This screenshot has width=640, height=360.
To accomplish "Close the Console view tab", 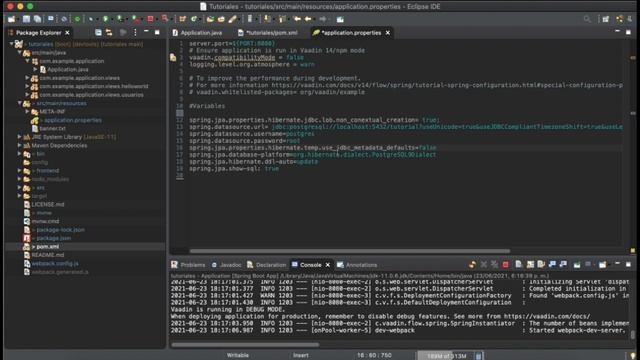I will [328, 265].
